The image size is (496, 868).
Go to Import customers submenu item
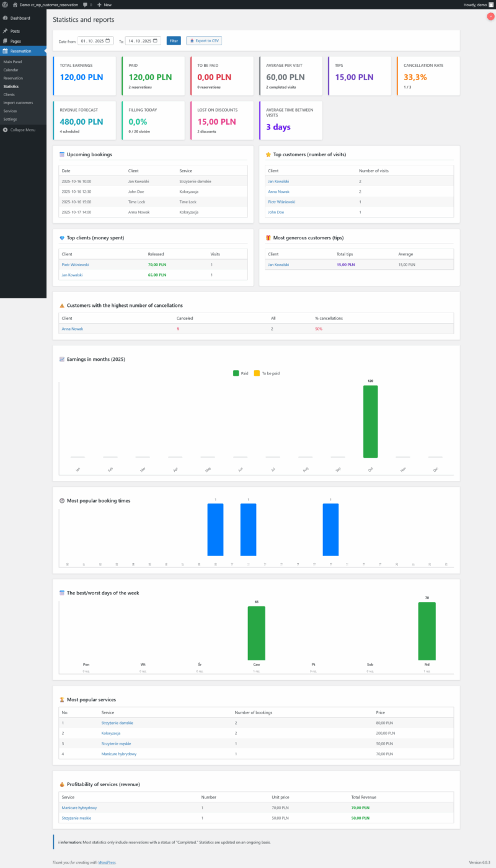click(18, 102)
